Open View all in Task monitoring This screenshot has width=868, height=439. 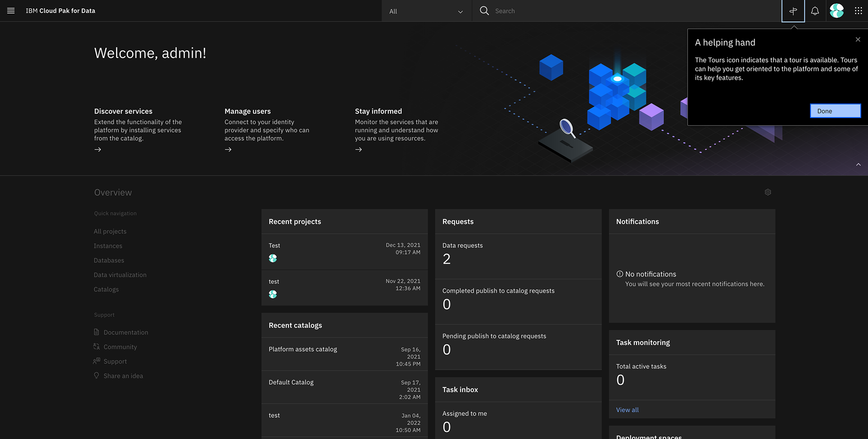point(627,410)
